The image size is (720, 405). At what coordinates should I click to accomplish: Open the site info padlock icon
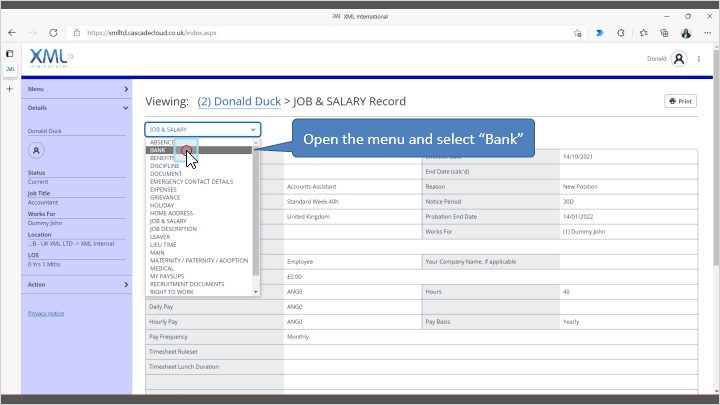click(77, 33)
